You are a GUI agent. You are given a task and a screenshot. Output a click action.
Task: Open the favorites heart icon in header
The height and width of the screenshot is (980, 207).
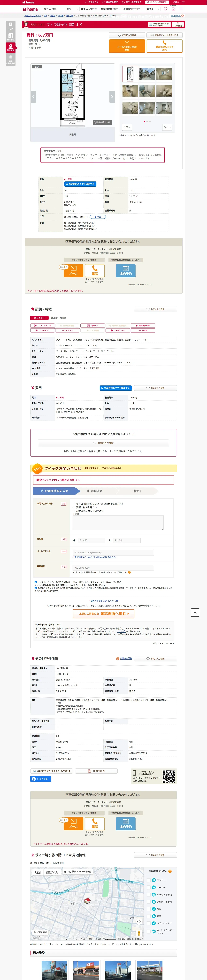(165, 9)
